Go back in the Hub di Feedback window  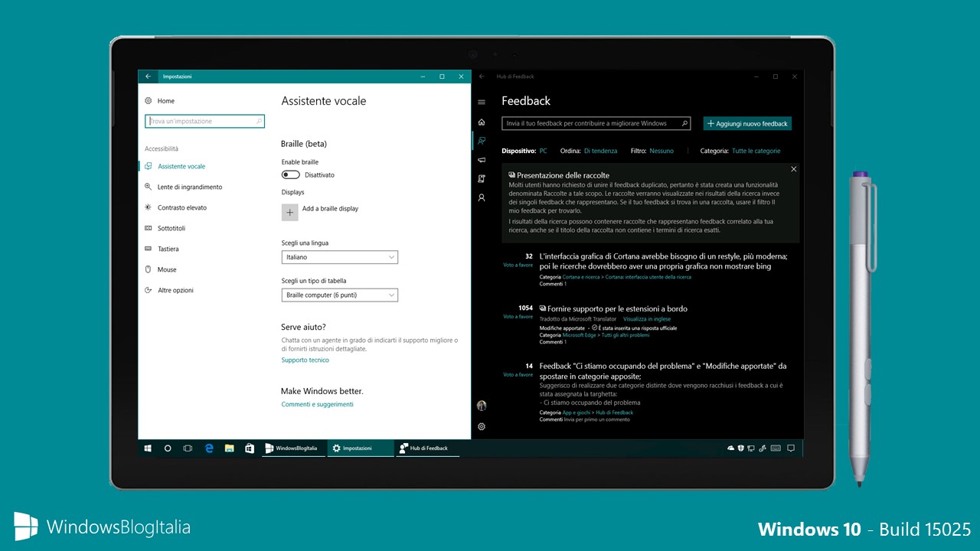(x=483, y=77)
